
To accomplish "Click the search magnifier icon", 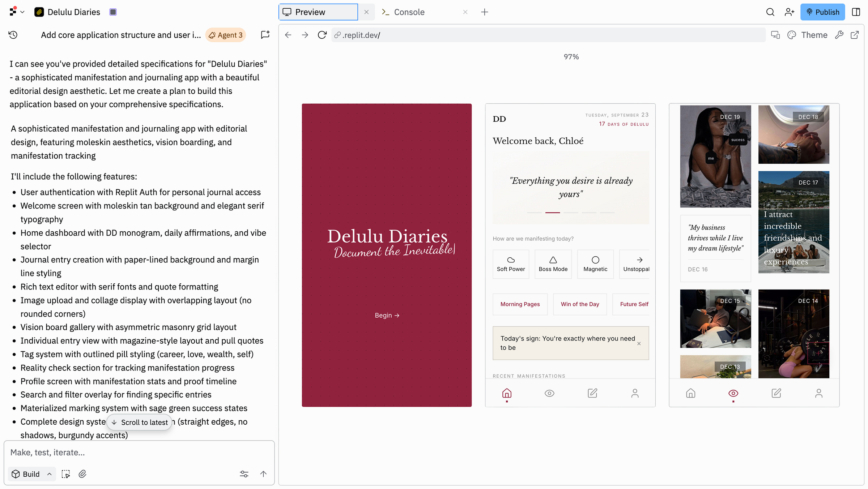I will (x=770, y=12).
